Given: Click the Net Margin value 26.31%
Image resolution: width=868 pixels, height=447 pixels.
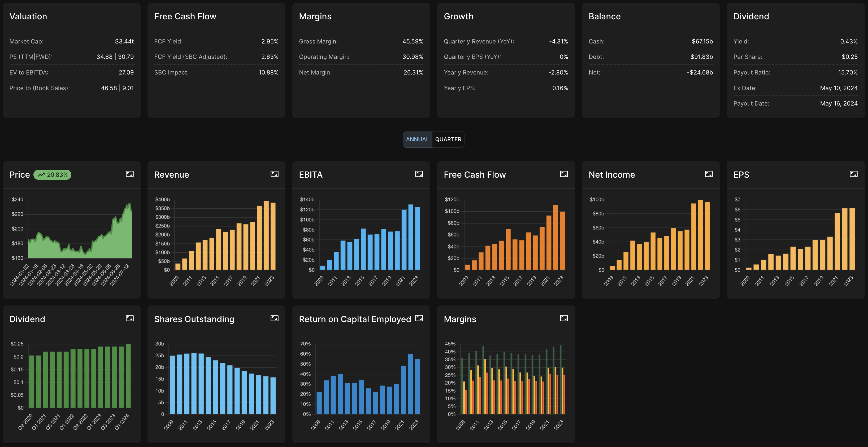Looking at the screenshot, I should tap(414, 72).
